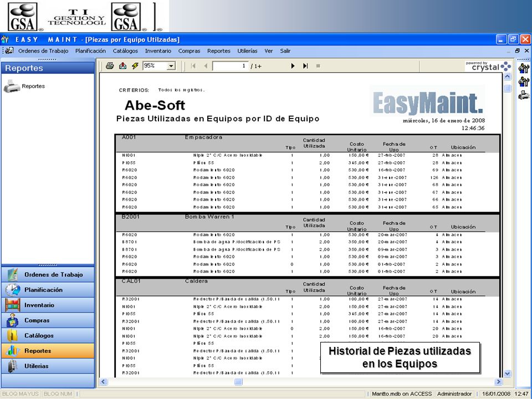This screenshot has width=532, height=399.
Task: Open the Reportes menu
Action: [218, 51]
